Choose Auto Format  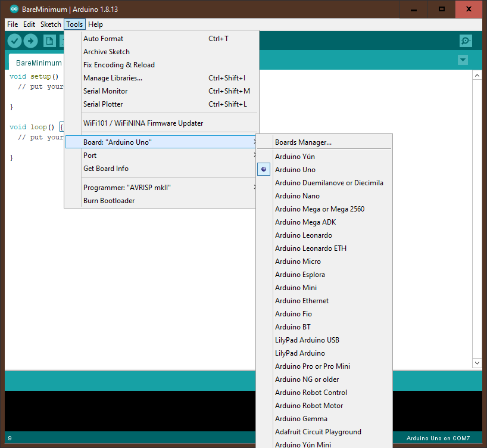[161, 39]
